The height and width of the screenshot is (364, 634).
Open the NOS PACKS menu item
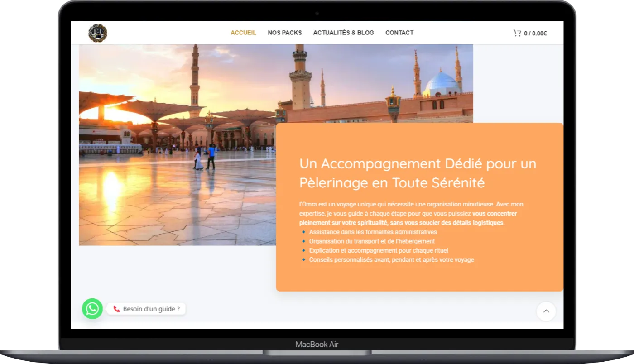click(x=284, y=33)
